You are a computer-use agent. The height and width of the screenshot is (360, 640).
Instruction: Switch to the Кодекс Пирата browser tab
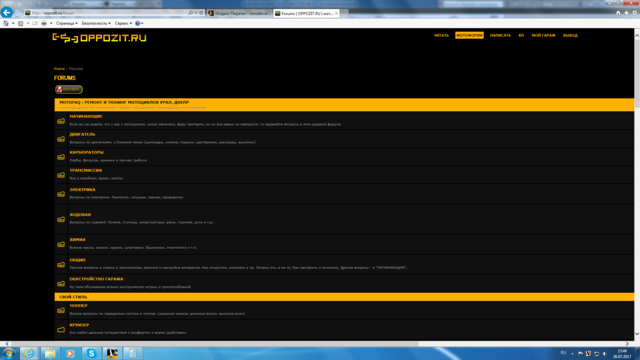240,13
